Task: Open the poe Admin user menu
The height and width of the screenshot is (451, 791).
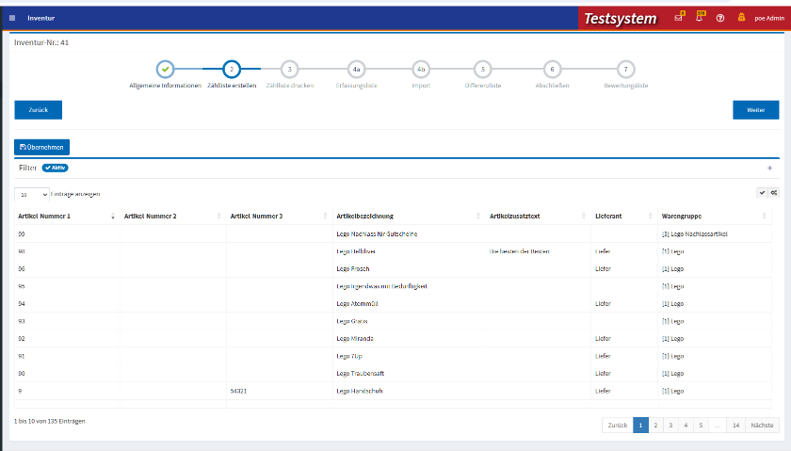Action: [x=769, y=18]
